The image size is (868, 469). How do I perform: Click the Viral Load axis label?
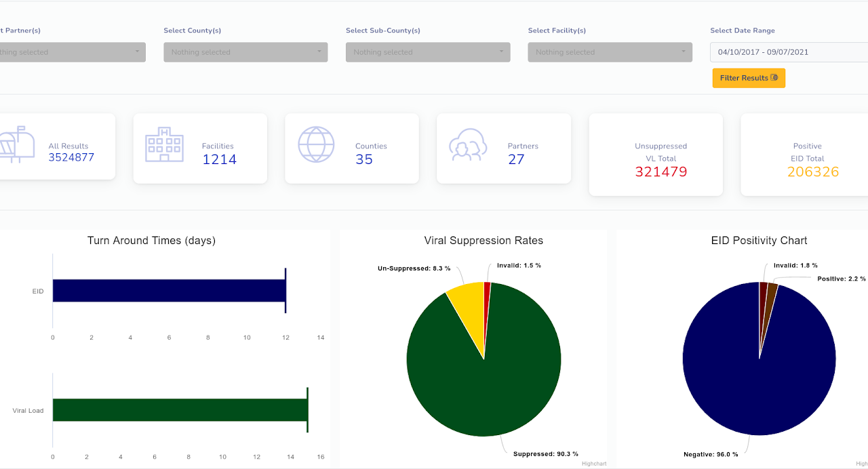pos(28,411)
